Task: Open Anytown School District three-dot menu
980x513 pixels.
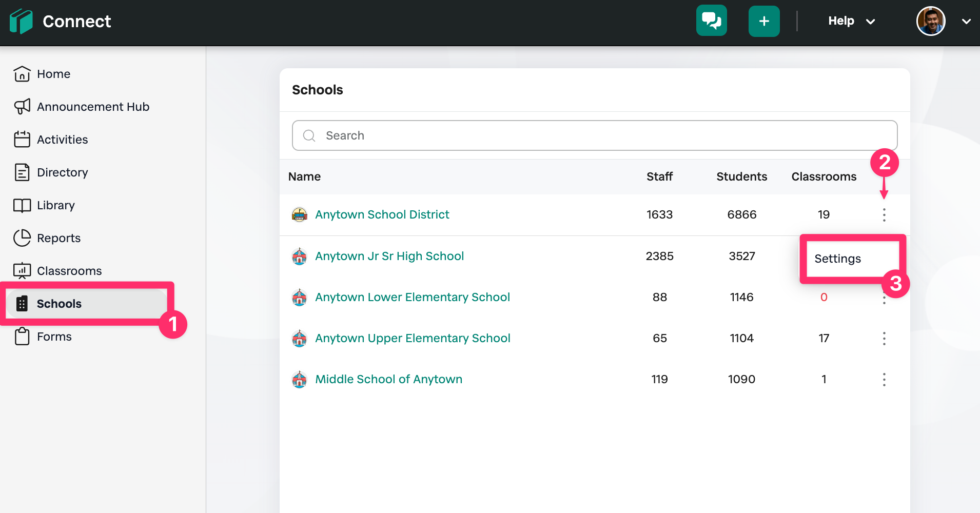Action: tap(884, 214)
